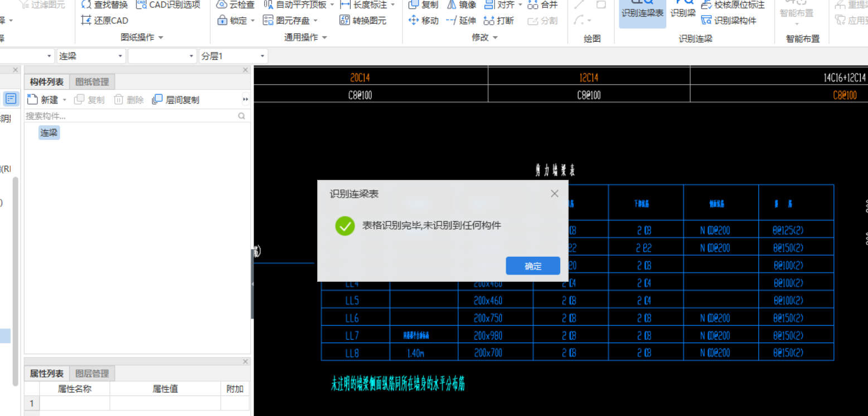This screenshot has height=416, width=868.
Task: Expand the component toolbar overflow arrows
Action: coord(246,100)
